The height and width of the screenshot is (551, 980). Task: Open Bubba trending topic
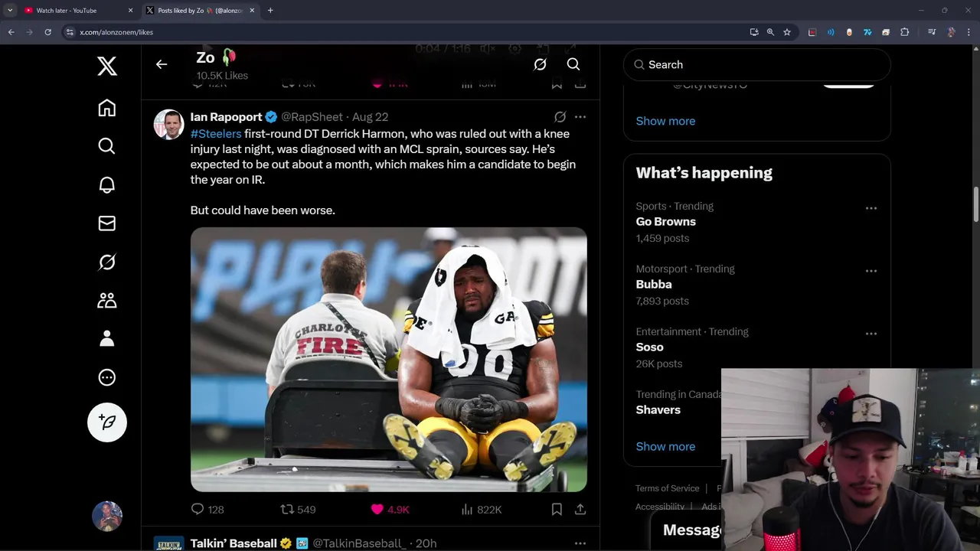tap(654, 285)
